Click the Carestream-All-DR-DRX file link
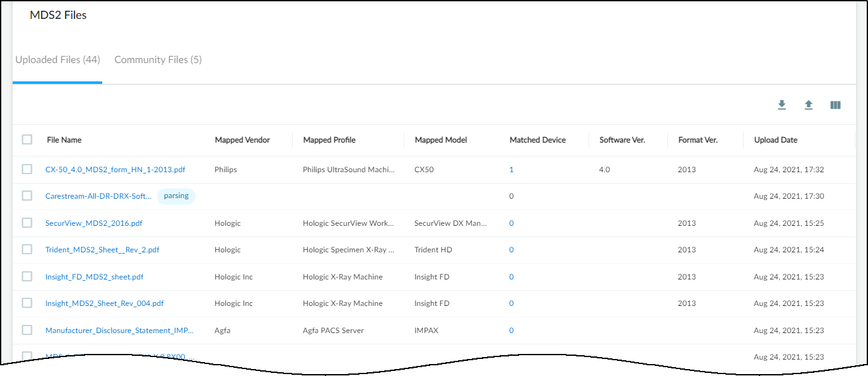868x376 pixels. click(98, 196)
